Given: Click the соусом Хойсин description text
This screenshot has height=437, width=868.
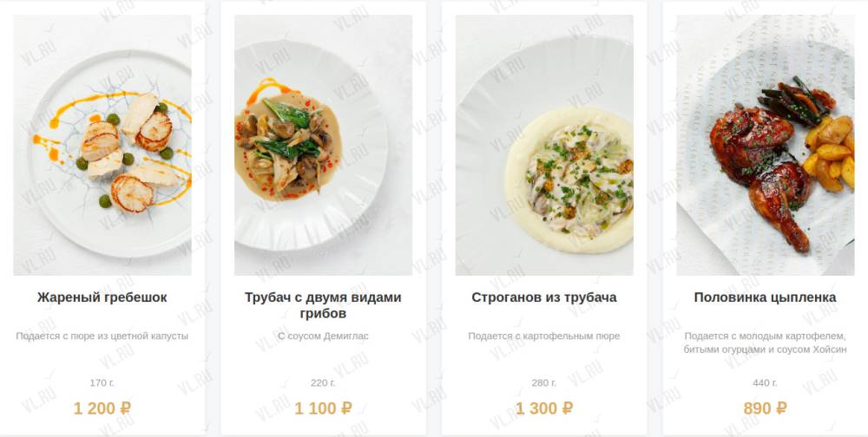Looking at the screenshot, I should click(765, 342).
